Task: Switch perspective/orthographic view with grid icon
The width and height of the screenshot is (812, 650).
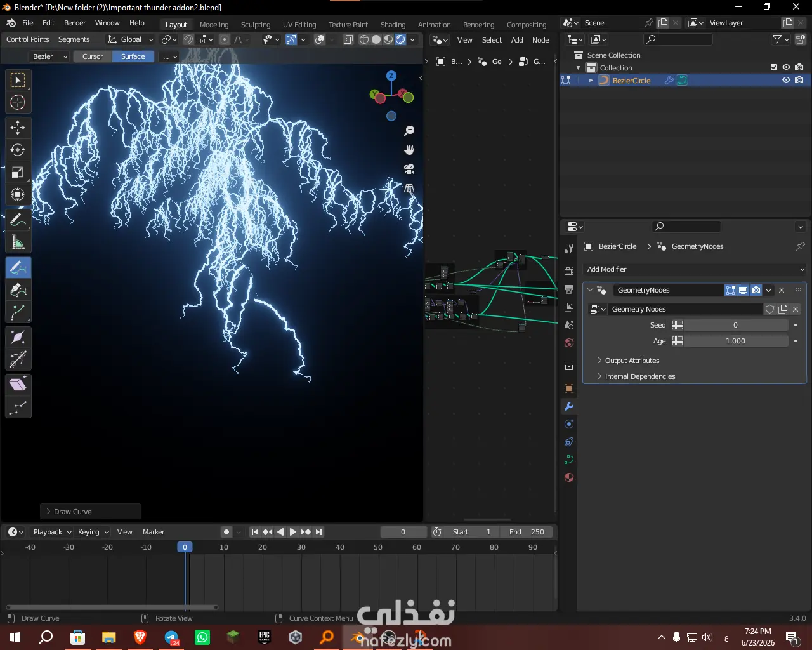Action: [x=409, y=189]
